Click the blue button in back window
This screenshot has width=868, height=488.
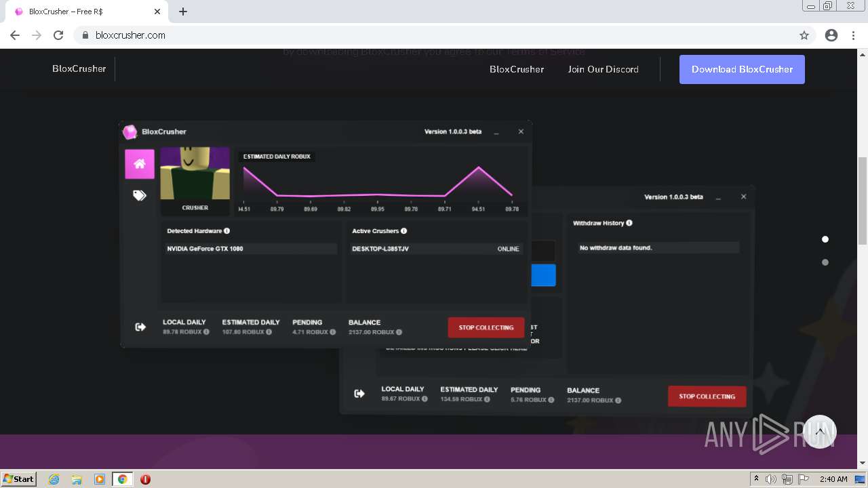point(544,275)
